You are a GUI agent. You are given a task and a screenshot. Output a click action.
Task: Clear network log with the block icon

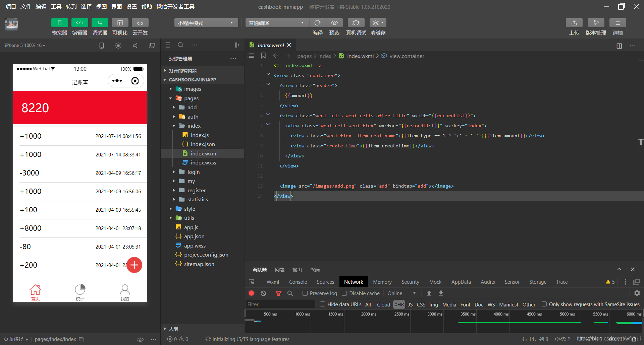(x=263, y=293)
